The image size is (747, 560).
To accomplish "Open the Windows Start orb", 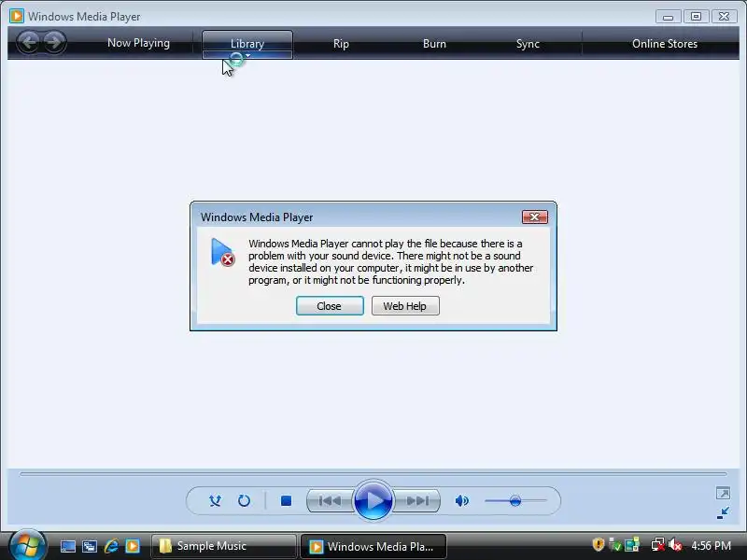I will (x=27, y=545).
